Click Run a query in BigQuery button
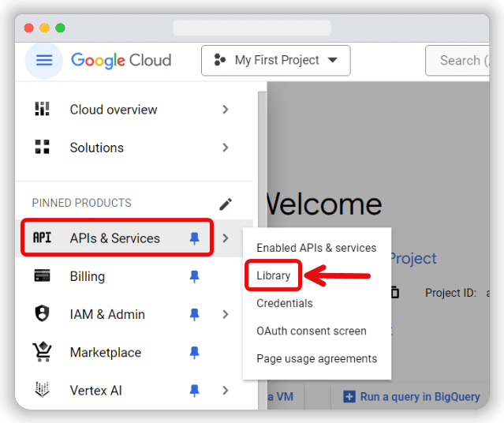504x423 pixels. click(411, 397)
